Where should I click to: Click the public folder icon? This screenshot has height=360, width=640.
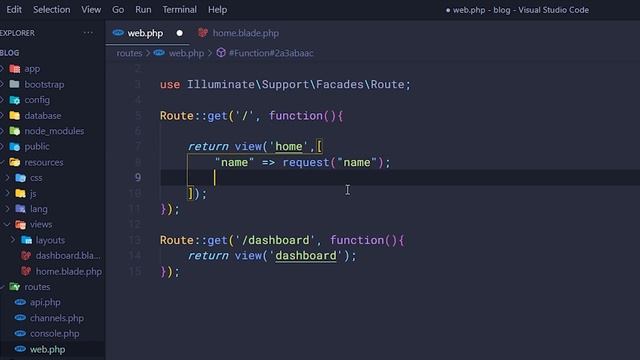coord(15,147)
